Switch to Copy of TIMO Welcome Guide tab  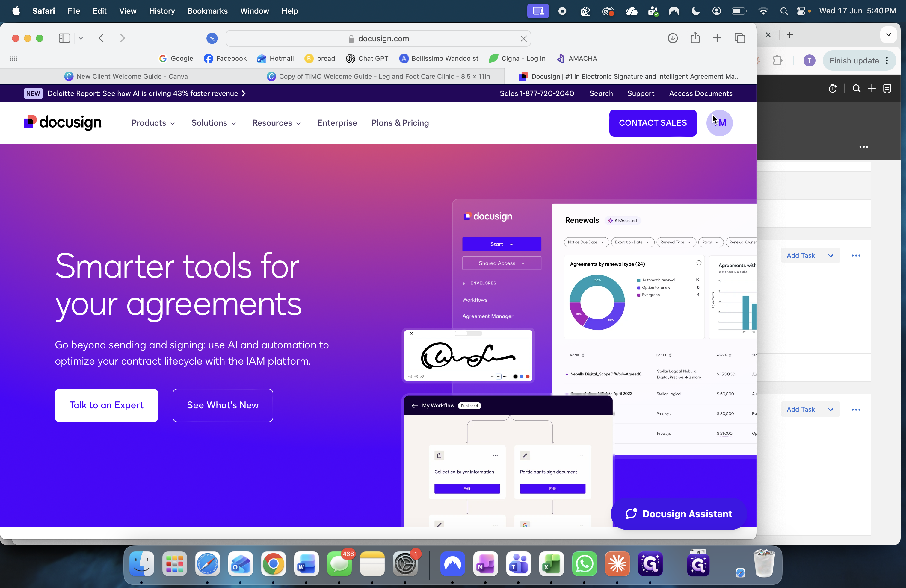[378, 76]
